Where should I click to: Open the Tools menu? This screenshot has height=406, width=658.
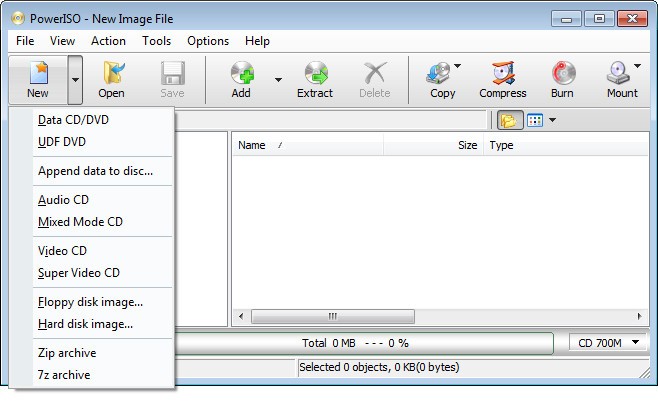coord(156,41)
